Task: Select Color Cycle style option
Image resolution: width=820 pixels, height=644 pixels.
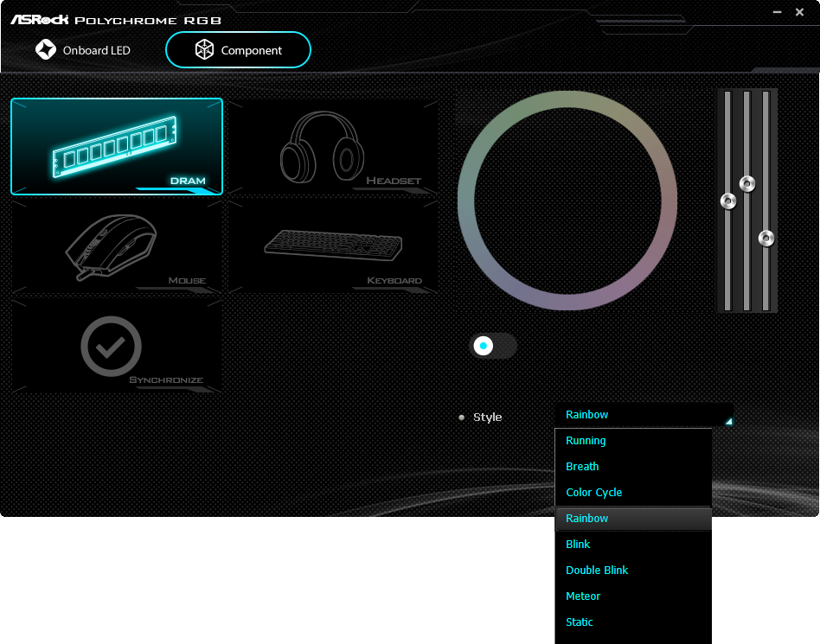Action: tap(633, 493)
